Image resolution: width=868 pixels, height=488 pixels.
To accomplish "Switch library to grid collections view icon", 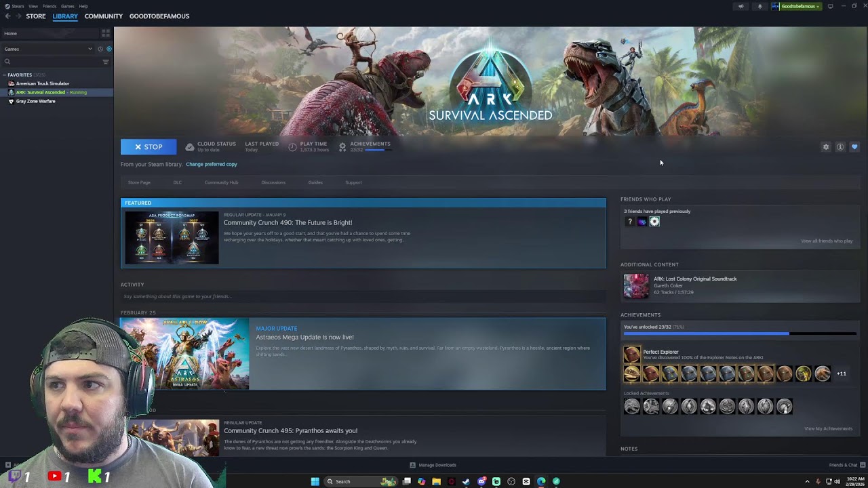I will point(106,33).
